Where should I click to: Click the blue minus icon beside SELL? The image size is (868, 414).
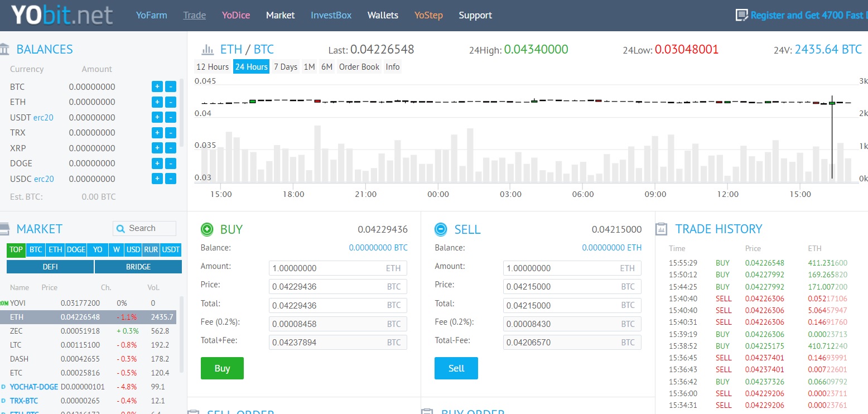(441, 229)
